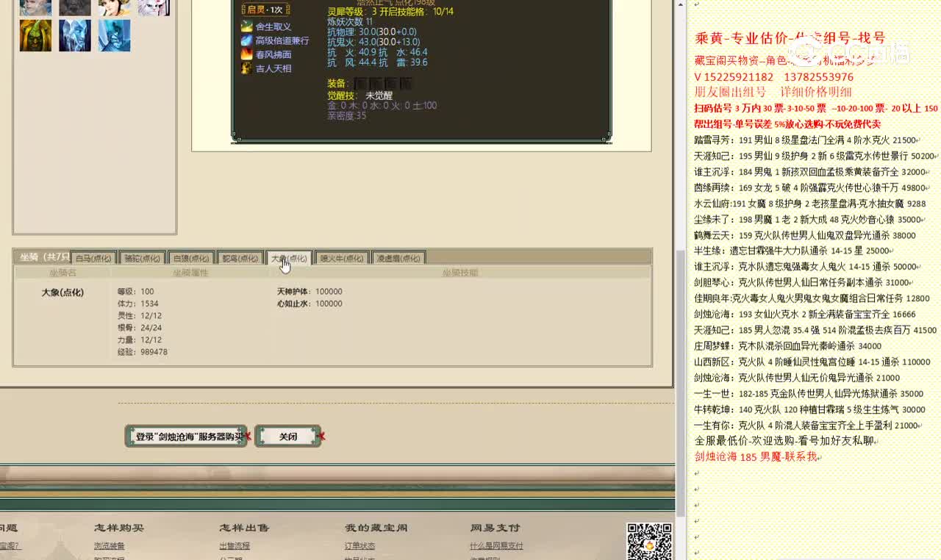Click the 亲密度35 text
This screenshot has height=560, width=941.
point(347,115)
